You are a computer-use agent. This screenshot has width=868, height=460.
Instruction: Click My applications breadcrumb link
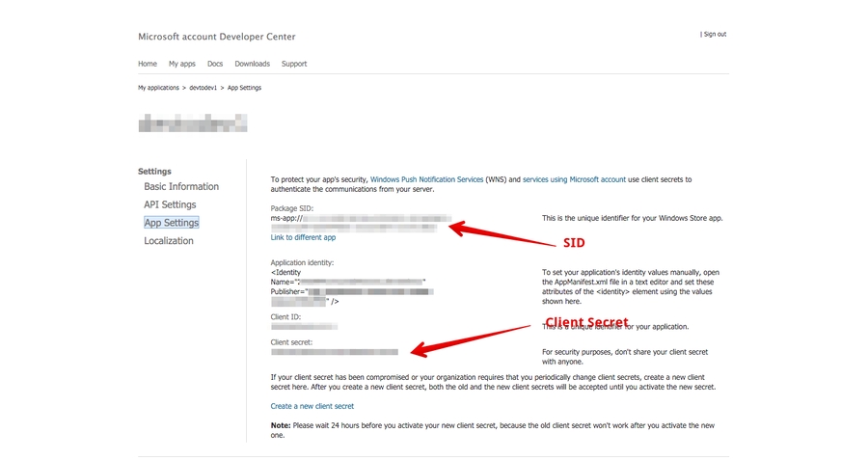point(158,88)
